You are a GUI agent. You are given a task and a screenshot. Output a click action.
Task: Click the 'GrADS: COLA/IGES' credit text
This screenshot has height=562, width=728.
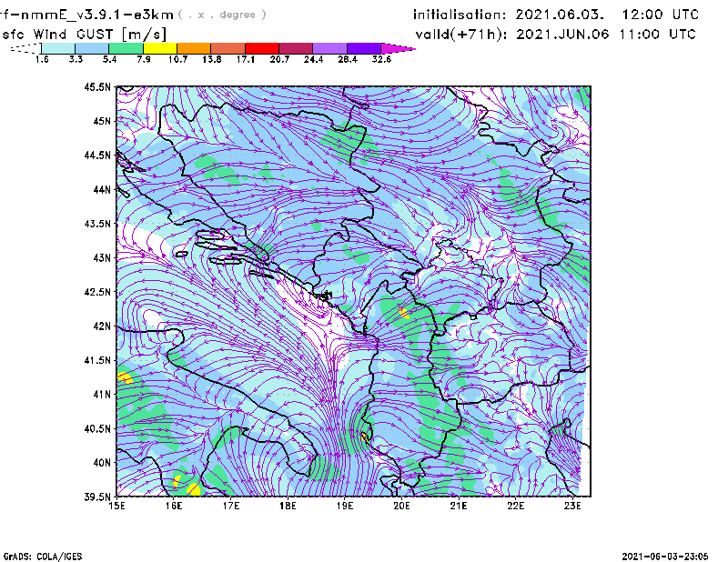click(43, 557)
